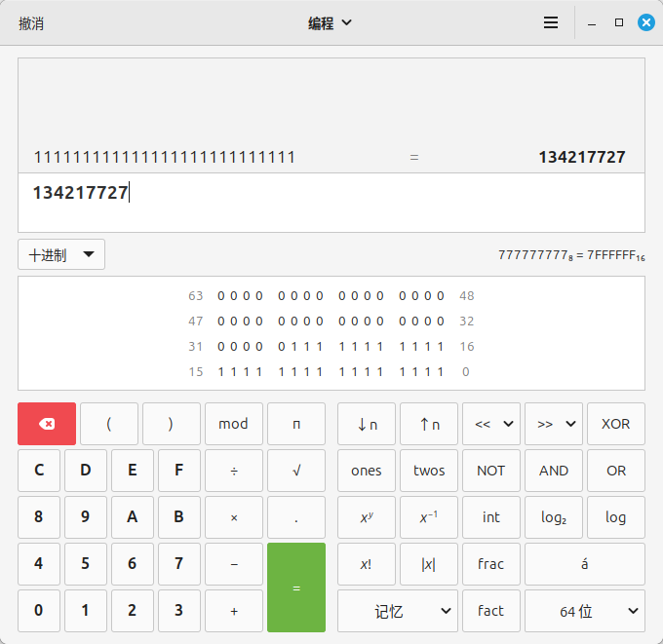This screenshot has height=644, width=663.
Task: Click hex digit D key
Action: (x=86, y=471)
